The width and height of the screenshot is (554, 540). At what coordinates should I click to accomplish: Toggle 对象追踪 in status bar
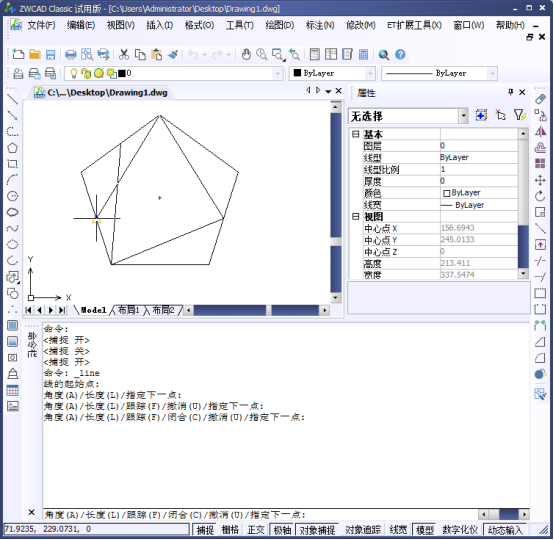tap(363, 529)
